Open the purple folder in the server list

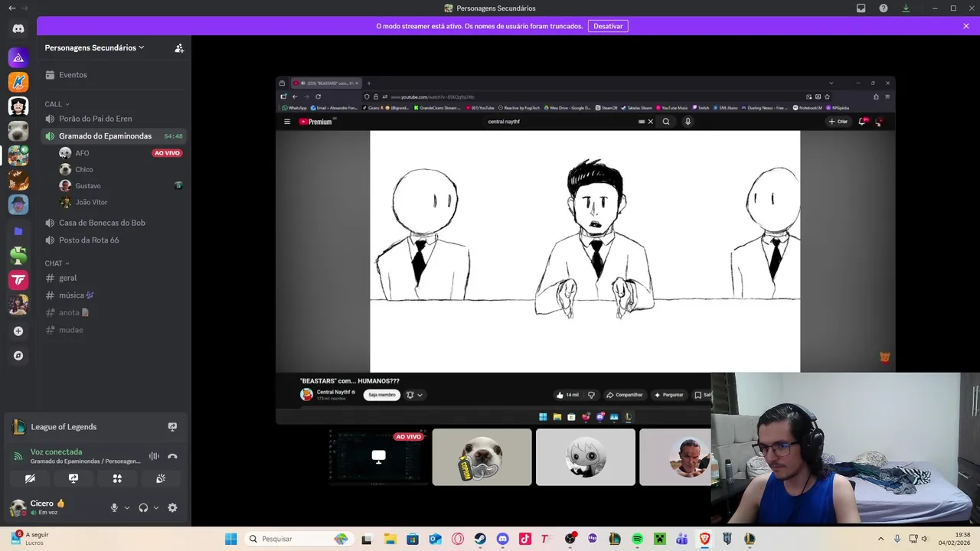pyautogui.click(x=18, y=230)
